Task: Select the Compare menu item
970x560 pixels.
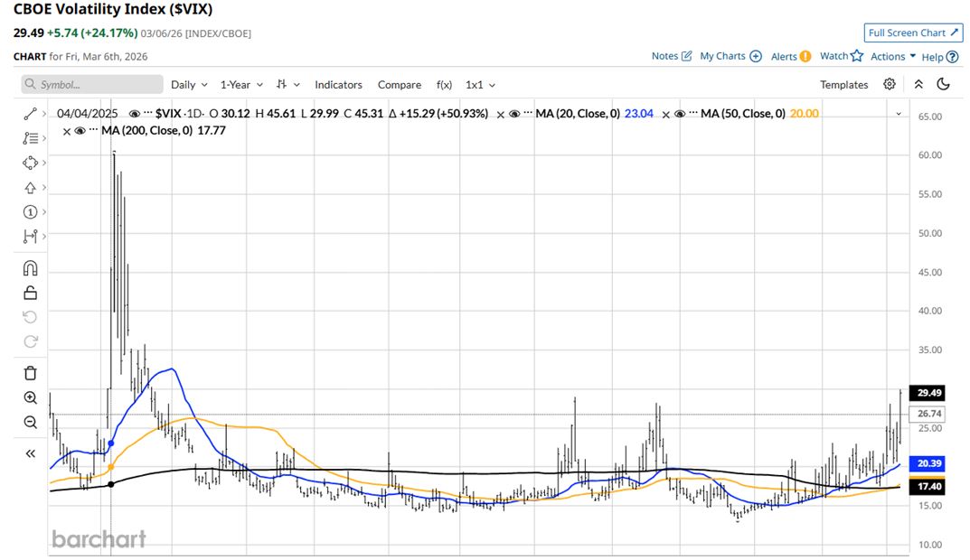Action: (399, 84)
